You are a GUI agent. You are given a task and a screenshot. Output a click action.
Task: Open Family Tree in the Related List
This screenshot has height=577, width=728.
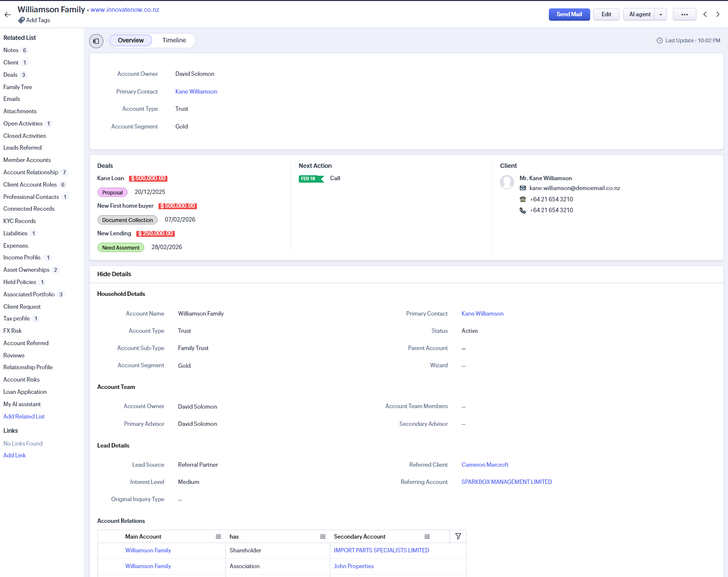[18, 87]
